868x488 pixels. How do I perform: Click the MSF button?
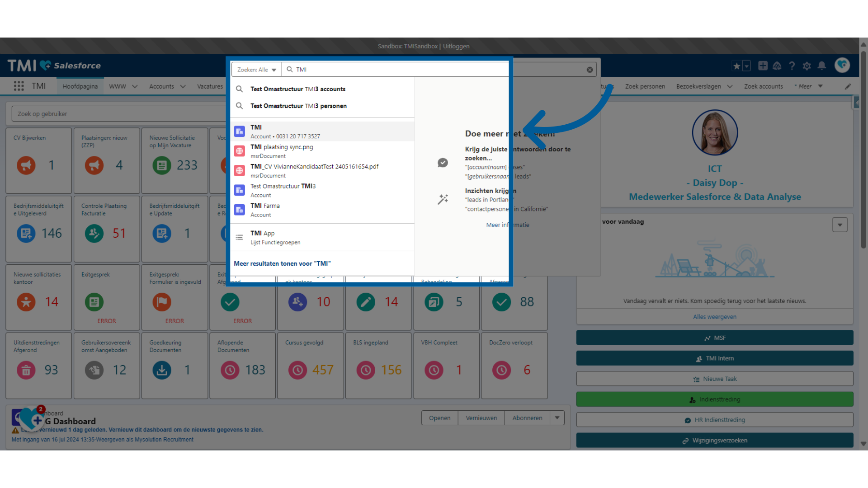tap(715, 338)
